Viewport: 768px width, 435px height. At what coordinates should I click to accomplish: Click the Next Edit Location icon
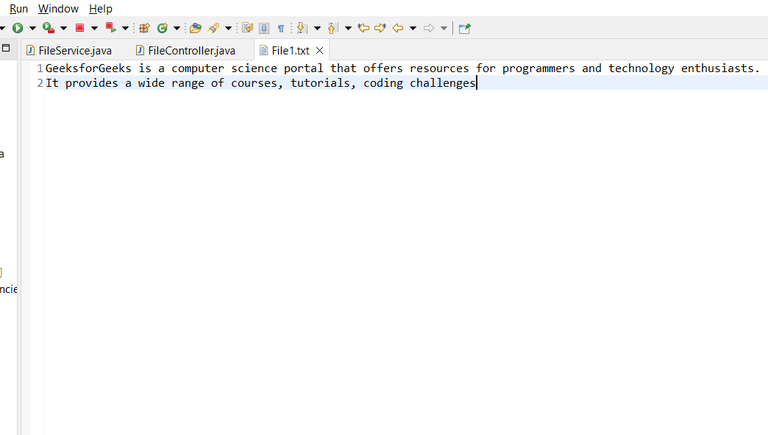[380, 28]
